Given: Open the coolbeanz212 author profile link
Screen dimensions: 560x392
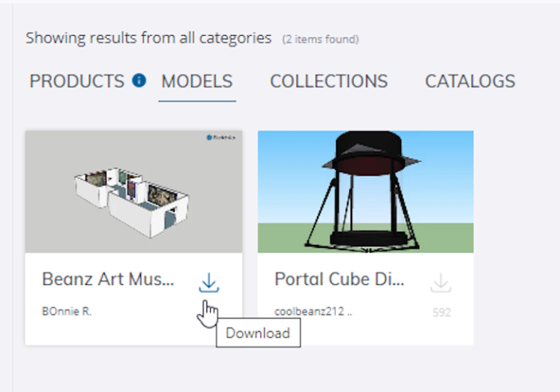Looking at the screenshot, I should (313, 312).
